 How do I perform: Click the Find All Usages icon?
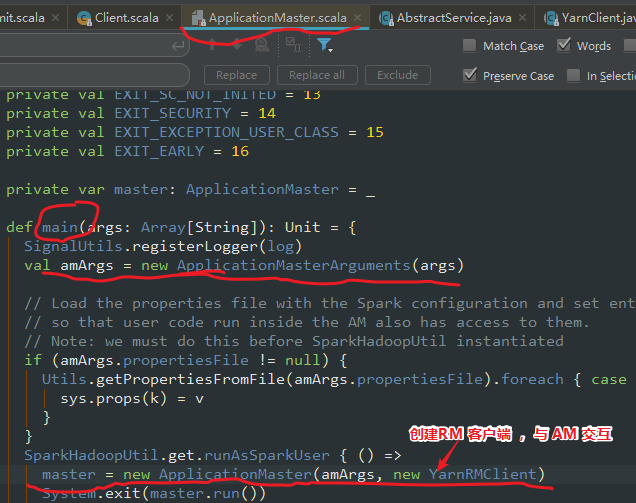click(x=262, y=45)
